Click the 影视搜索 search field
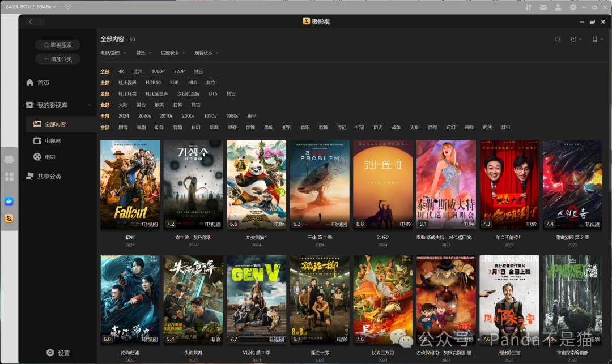 [x=58, y=45]
